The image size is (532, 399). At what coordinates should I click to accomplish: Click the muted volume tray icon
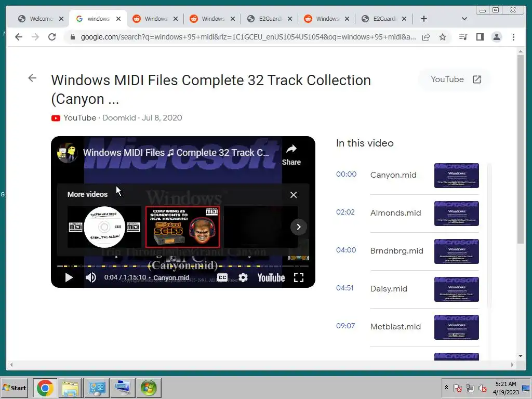coord(482,388)
